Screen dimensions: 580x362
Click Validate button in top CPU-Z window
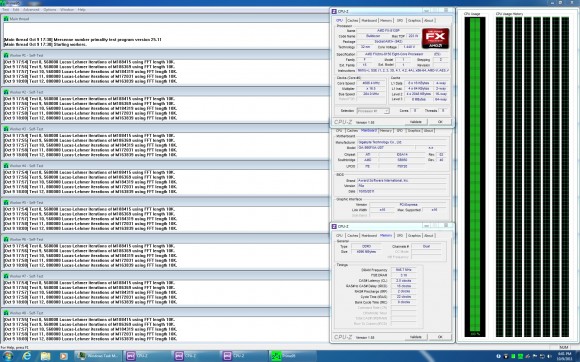[x=415, y=122]
